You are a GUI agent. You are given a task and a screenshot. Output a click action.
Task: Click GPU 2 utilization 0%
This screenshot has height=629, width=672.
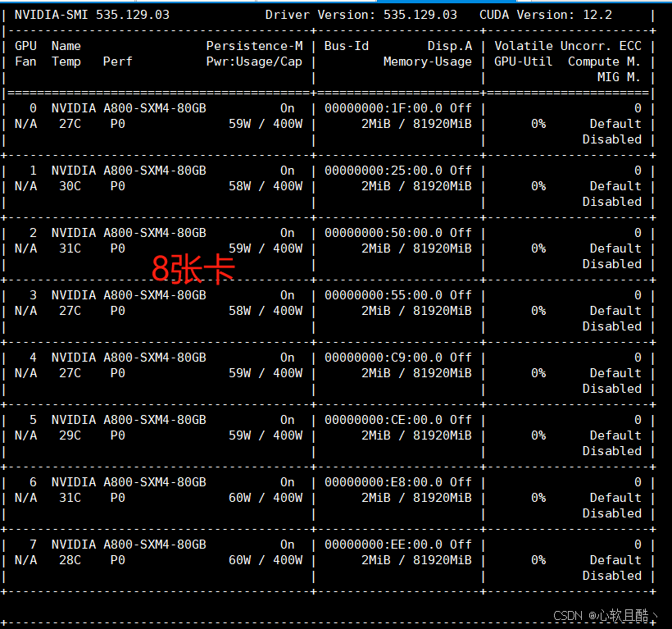pyautogui.click(x=538, y=248)
